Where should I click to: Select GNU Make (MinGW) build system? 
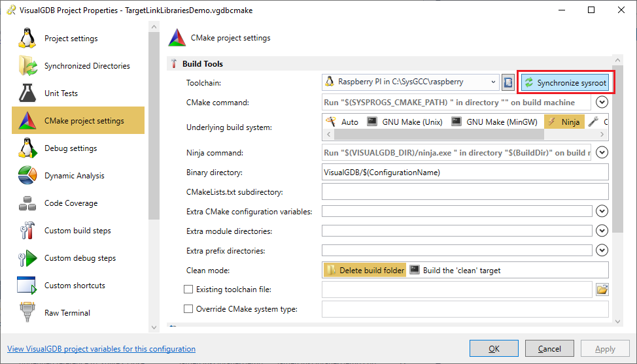(495, 122)
